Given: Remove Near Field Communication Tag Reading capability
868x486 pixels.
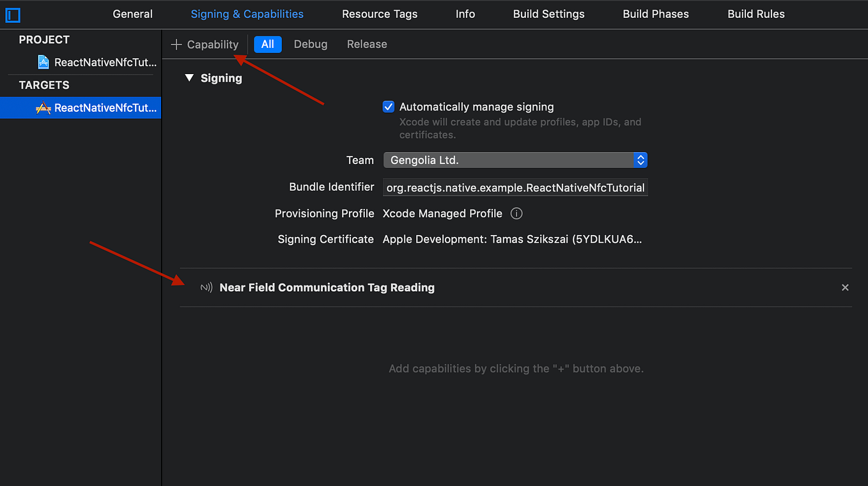Looking at the screenshot, I should (845, 287).
